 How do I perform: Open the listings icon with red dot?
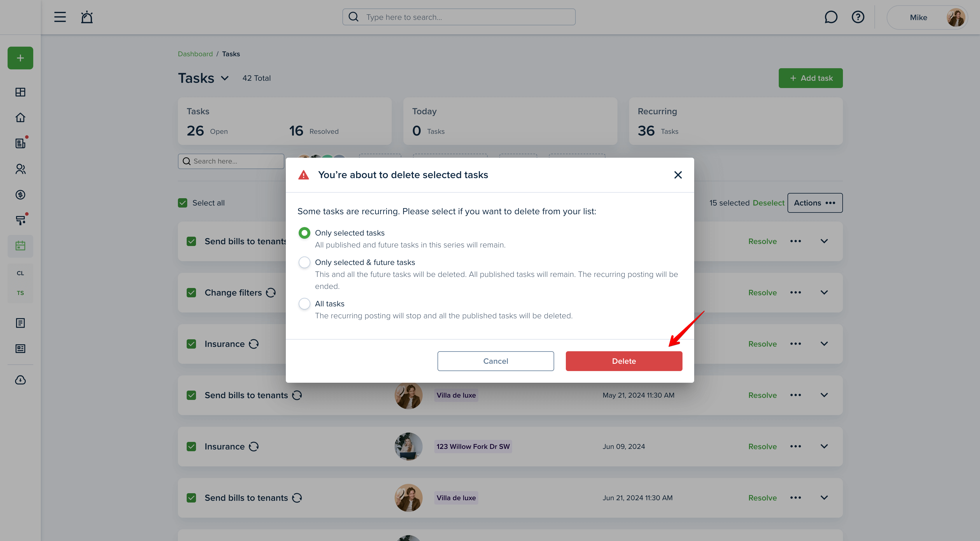click(x=20, y=143)
